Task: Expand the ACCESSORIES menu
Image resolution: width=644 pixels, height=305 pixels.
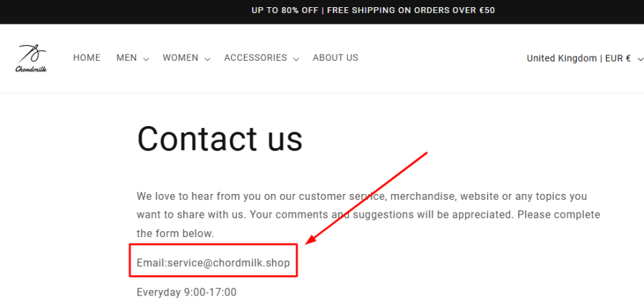Action: [x=255, y=58]
